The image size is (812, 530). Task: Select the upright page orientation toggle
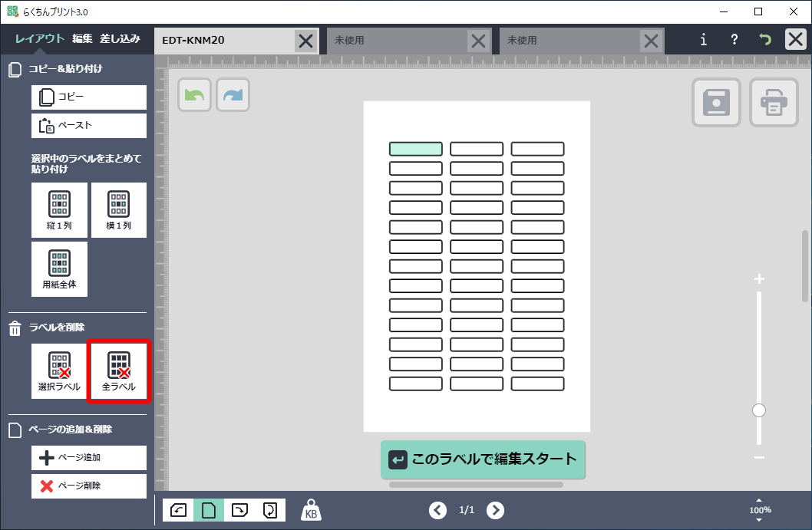(x=208, y=510)
